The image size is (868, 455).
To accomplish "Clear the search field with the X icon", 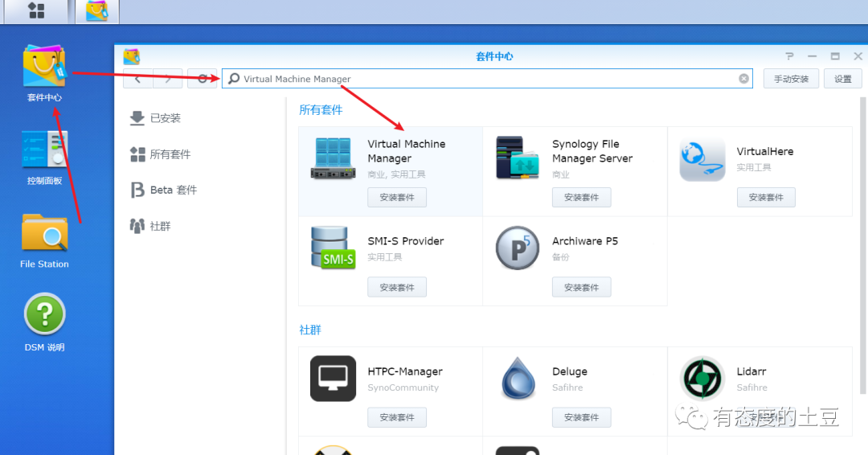I will tap(744, 79).
